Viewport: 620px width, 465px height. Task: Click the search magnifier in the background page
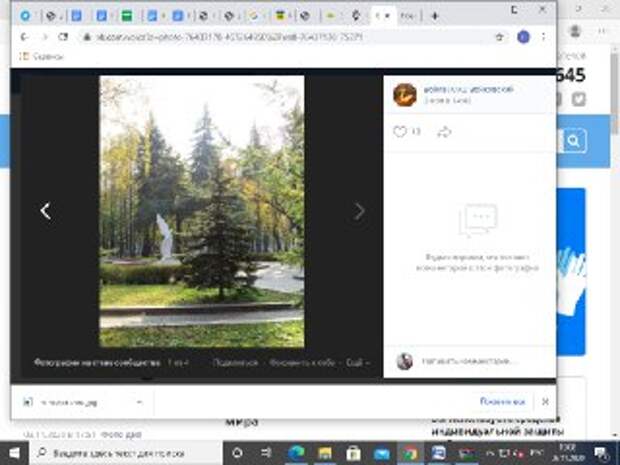pyautogui.click(x=573, y=141)
